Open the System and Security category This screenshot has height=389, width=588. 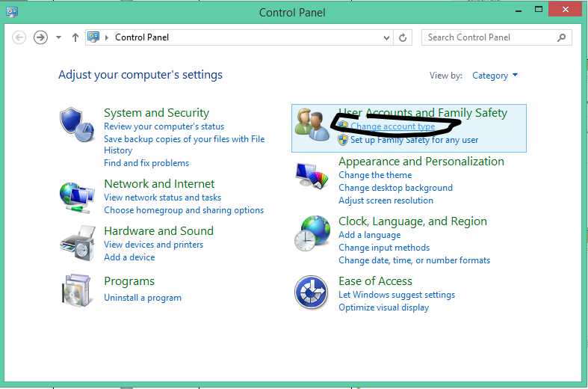tap(156, 113)
